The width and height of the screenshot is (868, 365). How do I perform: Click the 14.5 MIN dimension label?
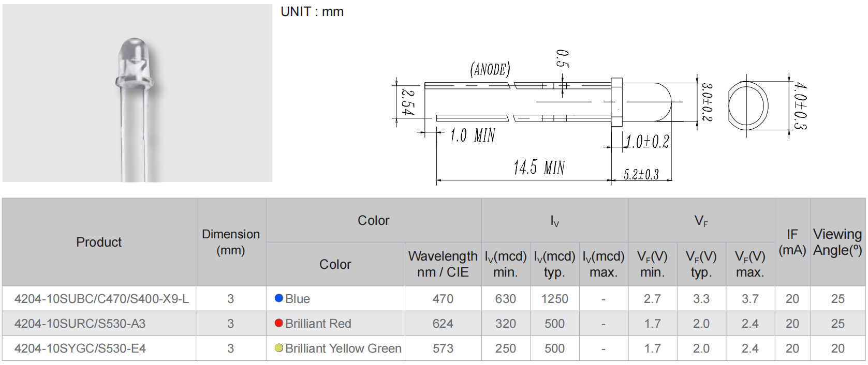tap(539, 168)
